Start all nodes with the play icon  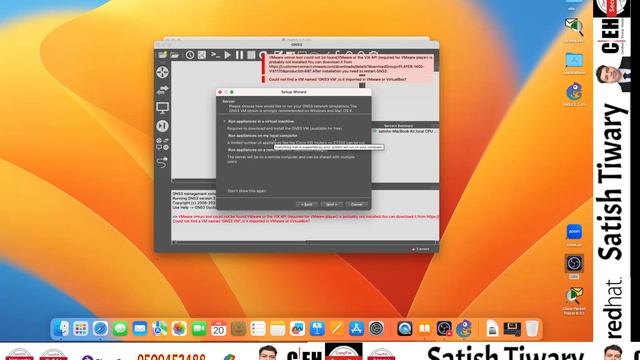[x=227, y=55]
